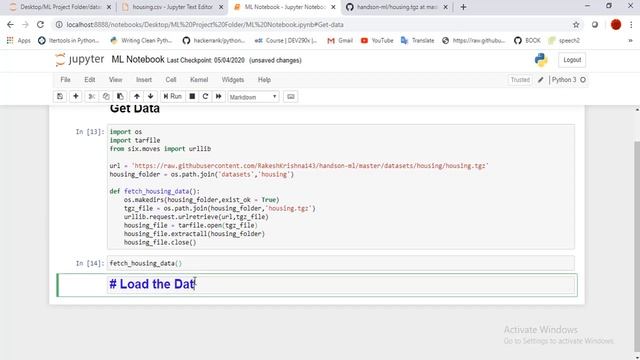This screenshot has height=360, width=640.
Task: Open a new browser tab
Action: tap(463, 7)
